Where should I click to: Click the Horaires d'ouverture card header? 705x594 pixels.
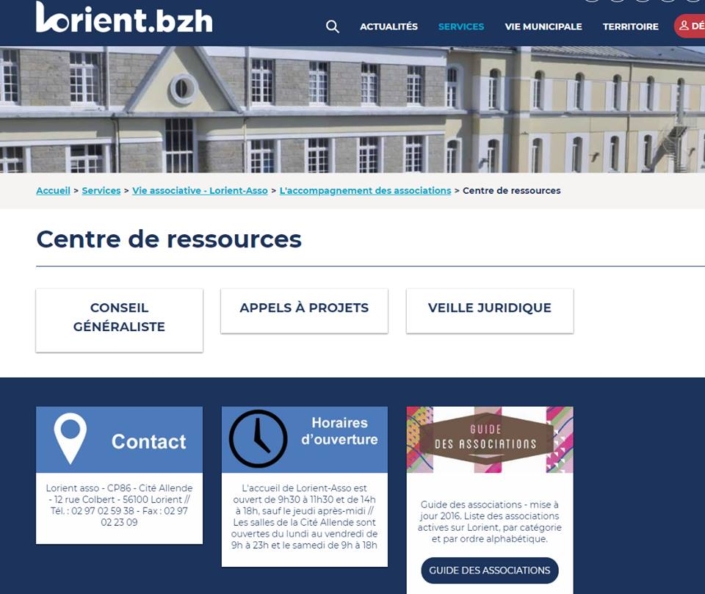click(304, 440)
